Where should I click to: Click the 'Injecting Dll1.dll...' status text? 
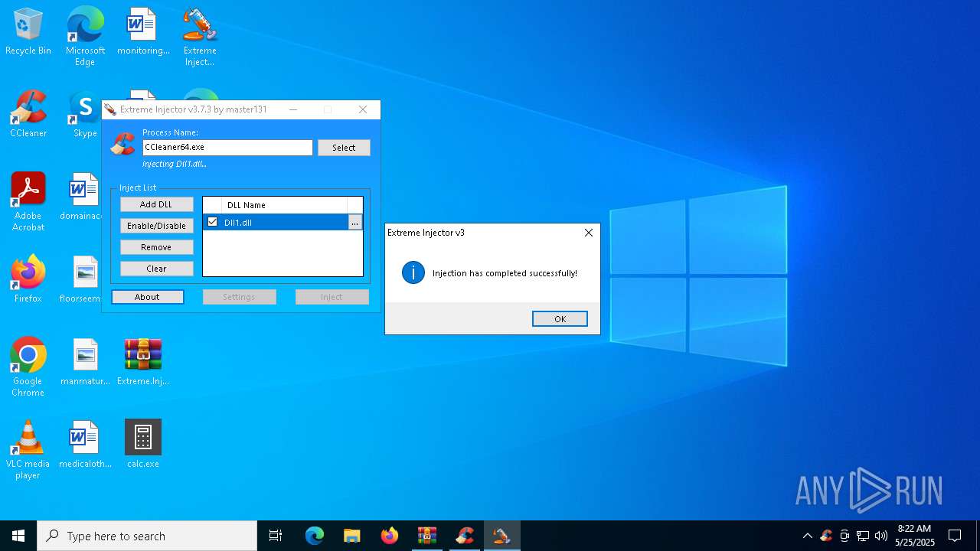click(175, 164)
